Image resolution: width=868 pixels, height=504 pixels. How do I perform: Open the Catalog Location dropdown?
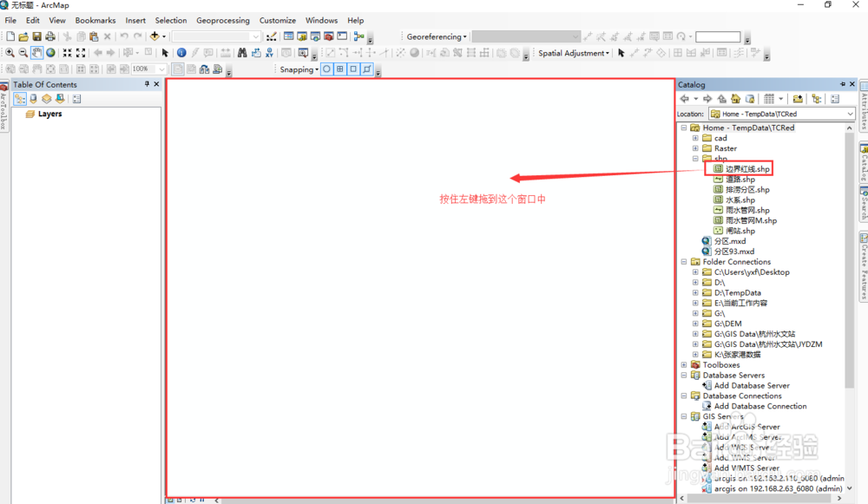[850, 114]
